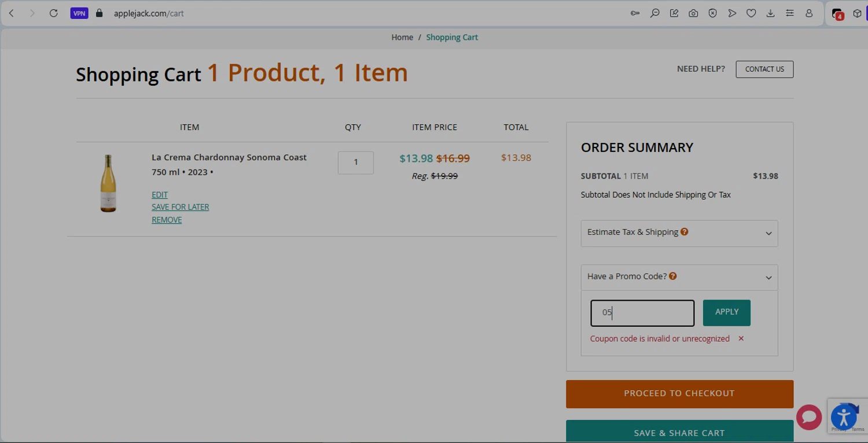Select the $13.98 sale item price
This screenshot has width=868, height=443.
point(416,158)
